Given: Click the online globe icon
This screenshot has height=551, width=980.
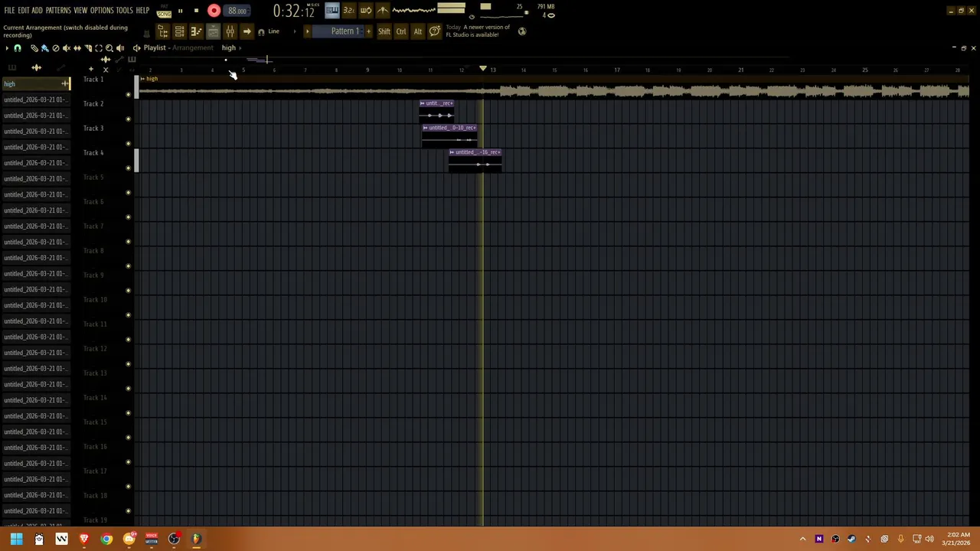Looking at the screenshot, I should click(522, 31).
